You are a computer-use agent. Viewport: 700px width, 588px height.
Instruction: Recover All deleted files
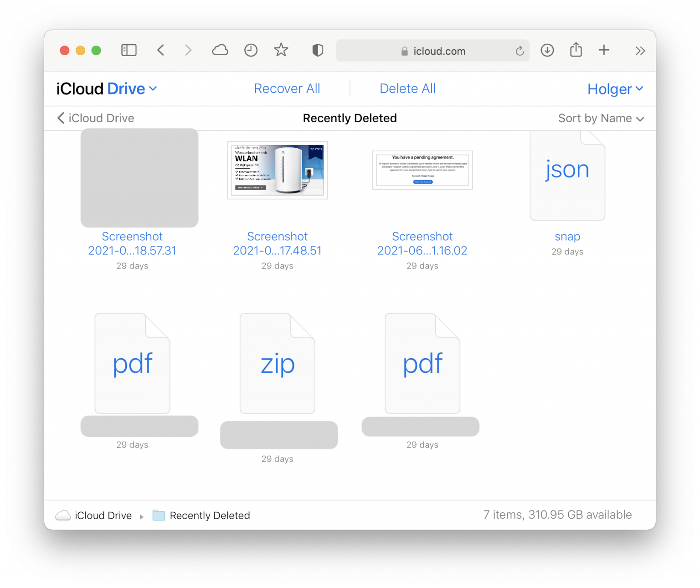(287, 88)
